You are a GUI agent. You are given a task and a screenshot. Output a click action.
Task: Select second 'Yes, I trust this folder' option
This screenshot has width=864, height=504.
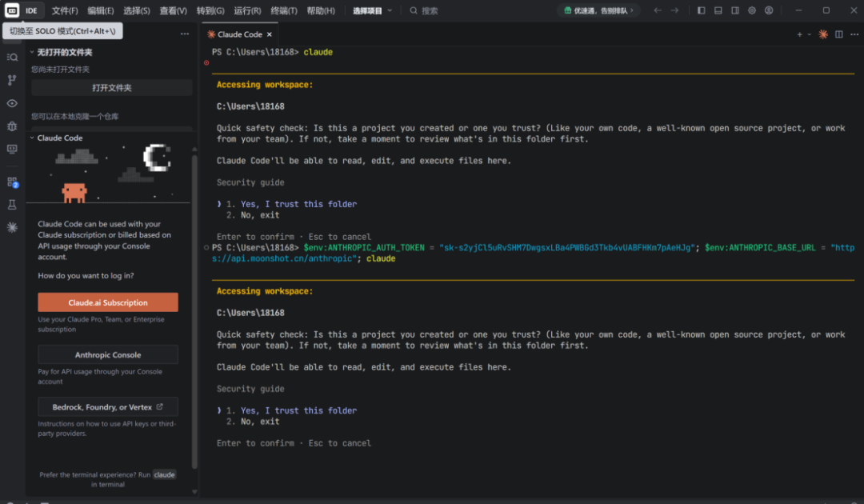click(x=298, y=411)
